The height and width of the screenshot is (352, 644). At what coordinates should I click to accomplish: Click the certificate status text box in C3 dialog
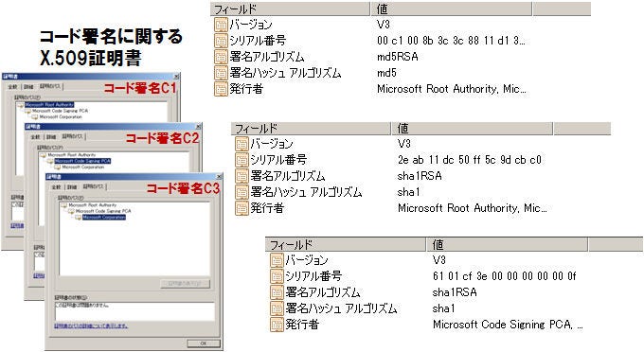click(x=134, y=311)
